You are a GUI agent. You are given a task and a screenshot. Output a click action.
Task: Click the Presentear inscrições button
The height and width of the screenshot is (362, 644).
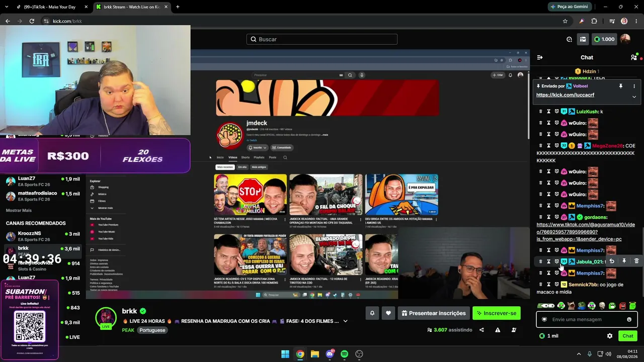pos(433,313)
